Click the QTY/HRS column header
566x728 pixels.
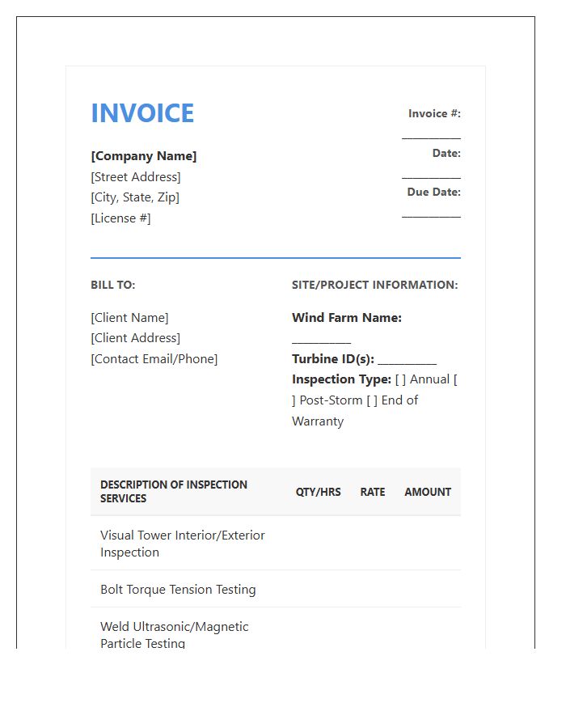[x=319, y=492]
